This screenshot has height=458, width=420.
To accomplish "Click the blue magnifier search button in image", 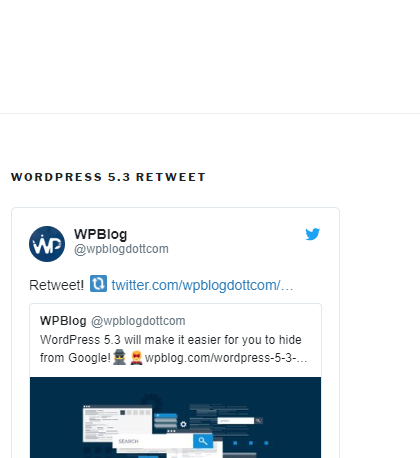I will click(203, 441).
